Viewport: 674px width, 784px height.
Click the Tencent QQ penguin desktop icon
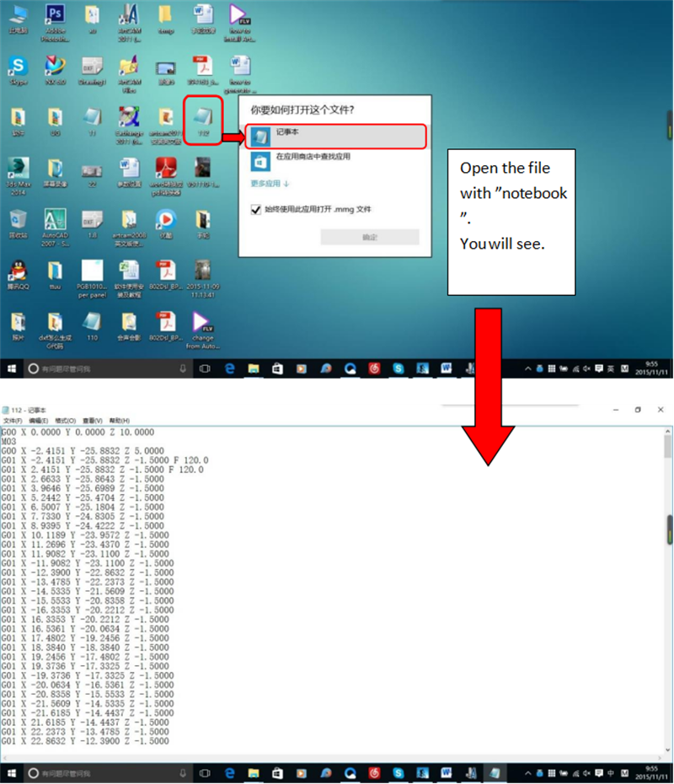pyautogui.click(x=18, y=271)
